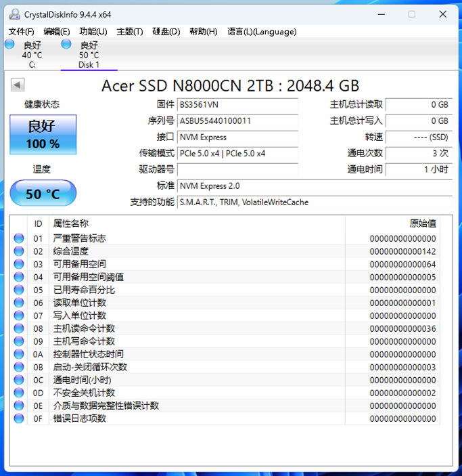The width and height of the screenshot is (462, 476).
Task: Click status orb for attribute 0E 介质与数据完整性错误计数
Action: [19, 406]
